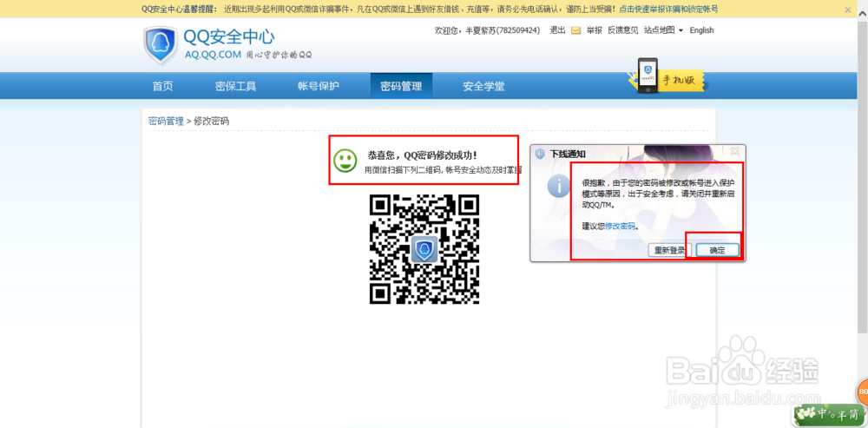Click the 退出 logout link
Screen dimensions: 868x428
tap(557, 30)
